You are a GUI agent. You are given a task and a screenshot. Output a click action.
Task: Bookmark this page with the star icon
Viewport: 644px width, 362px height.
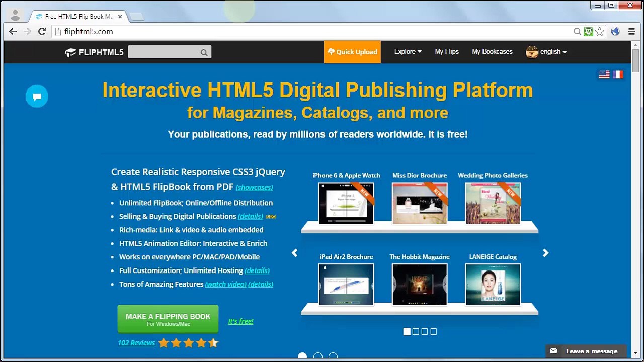[600, 31]
